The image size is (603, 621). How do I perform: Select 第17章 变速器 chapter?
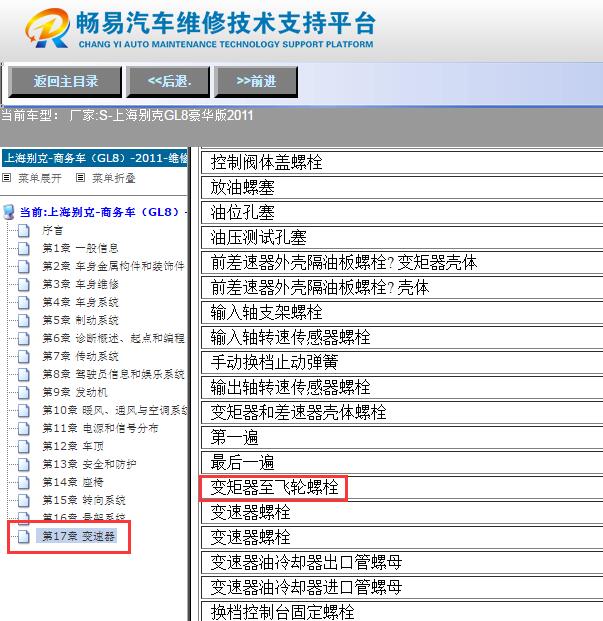coord(78,536)
